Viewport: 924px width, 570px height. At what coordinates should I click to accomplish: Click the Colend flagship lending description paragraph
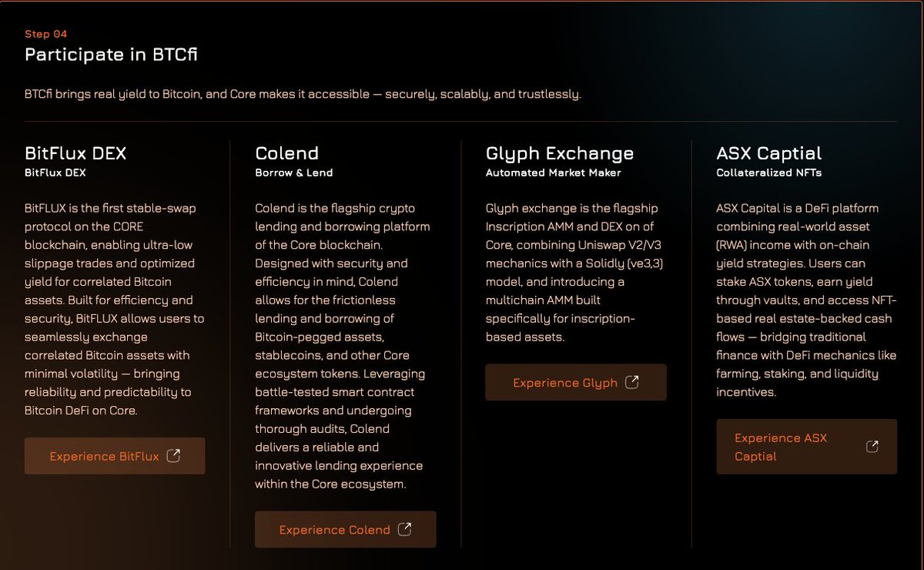click(x=343, y=346)
